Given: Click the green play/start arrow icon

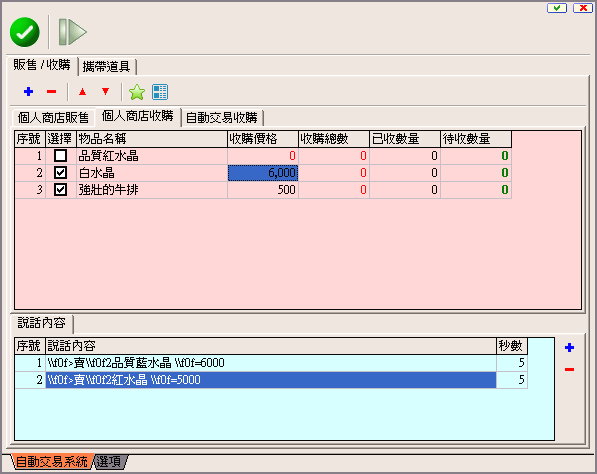Looking at the screenshot, I should pyautogui.click(x=72, y=32).
